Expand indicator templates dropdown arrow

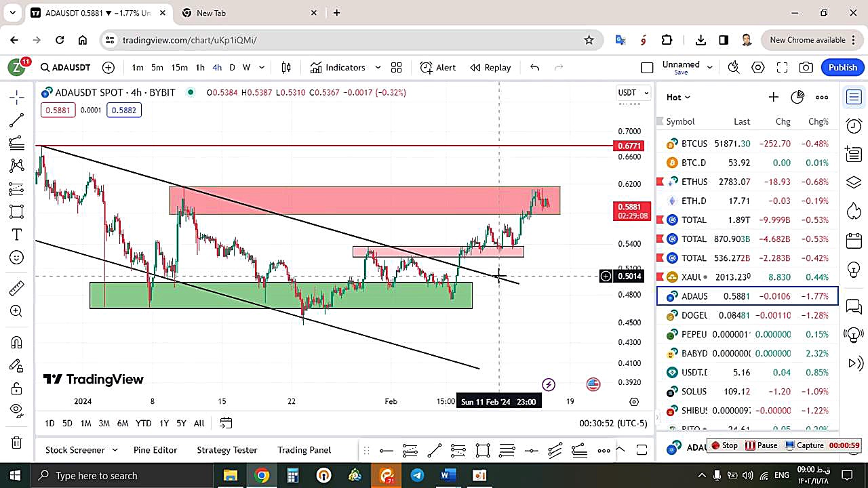[378, 67]
